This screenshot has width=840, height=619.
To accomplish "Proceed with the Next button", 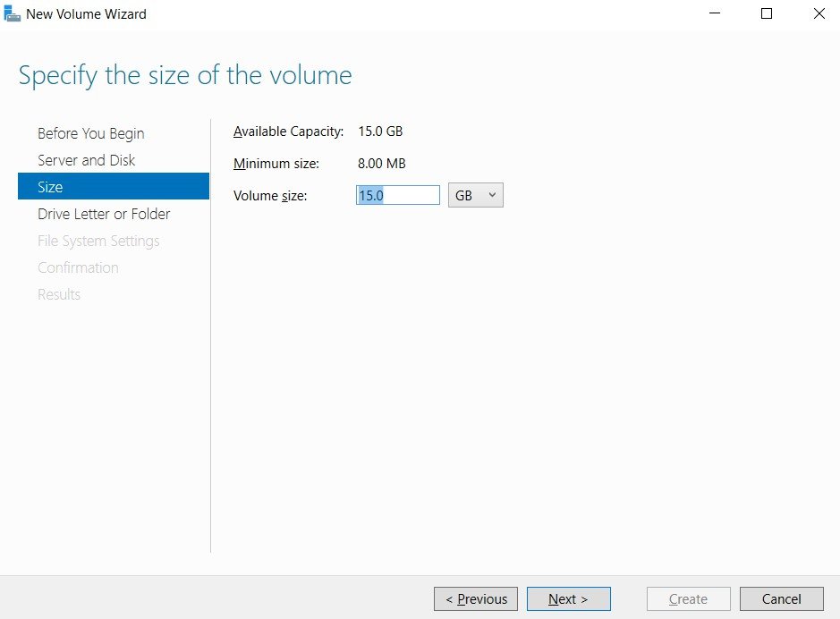I will click(568, 598).
